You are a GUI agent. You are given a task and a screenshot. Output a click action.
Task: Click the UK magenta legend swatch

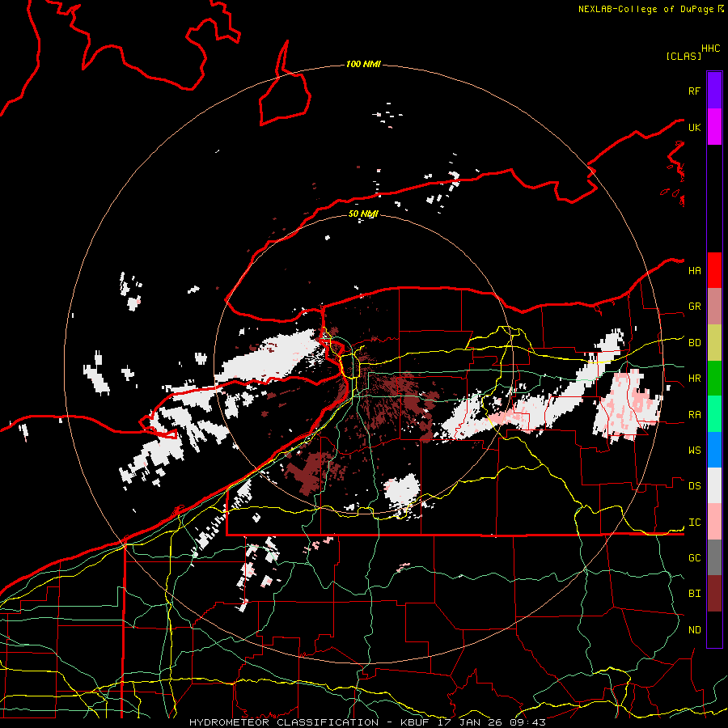(714, 127)
